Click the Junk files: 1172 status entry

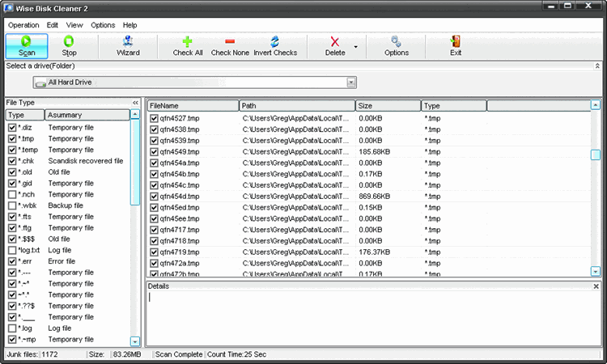32,354
